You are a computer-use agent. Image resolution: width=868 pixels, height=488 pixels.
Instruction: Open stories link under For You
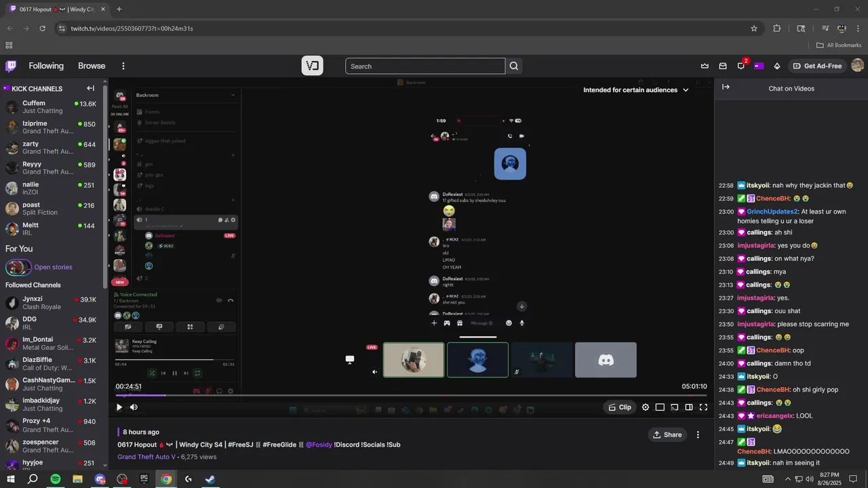(53, 267)
